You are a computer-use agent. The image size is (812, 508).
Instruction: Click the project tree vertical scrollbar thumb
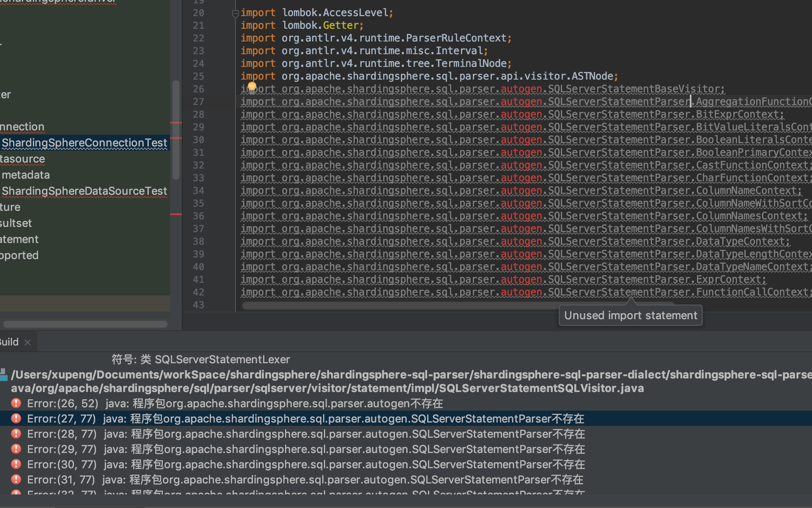click(x=176, y=129)
